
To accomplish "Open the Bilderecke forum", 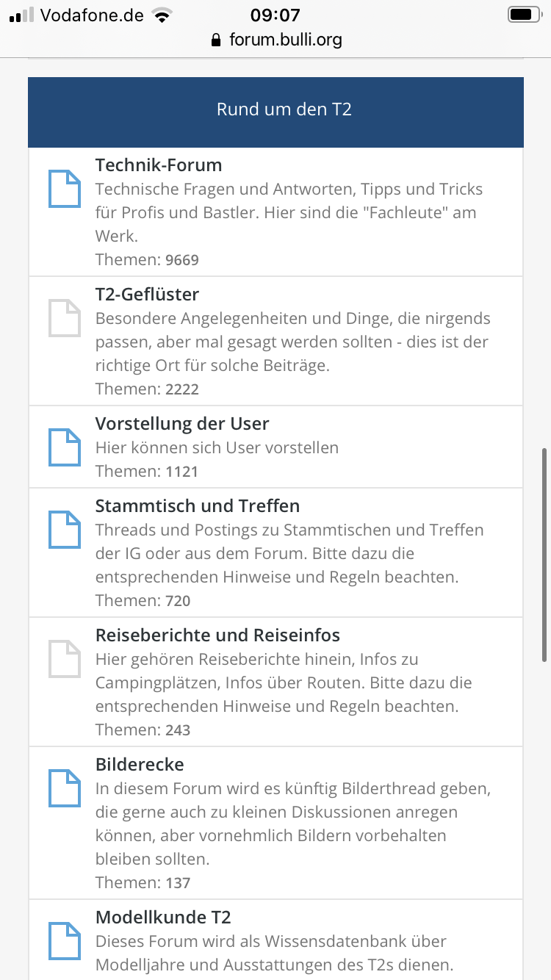I will [140, 765].
